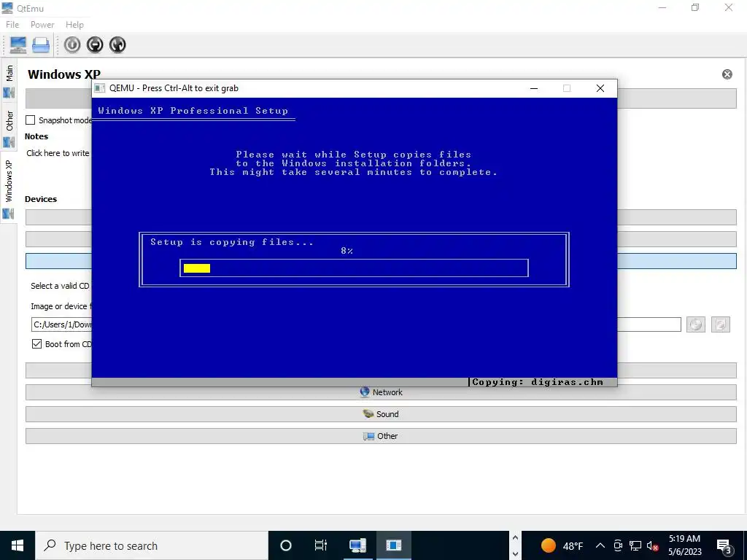Open the Power menu
Screen dimensions: 747x560
coord(42,25)
